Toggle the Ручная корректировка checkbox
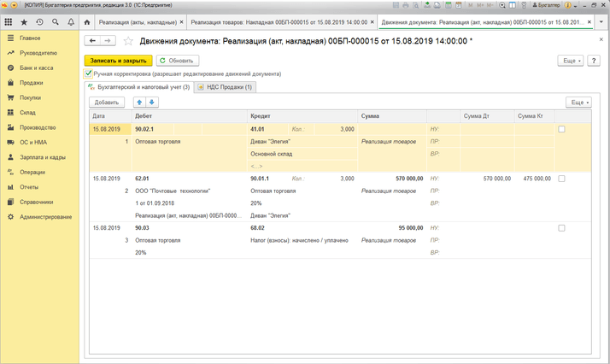This screenshot has width=610, height=364. (89, 74)
